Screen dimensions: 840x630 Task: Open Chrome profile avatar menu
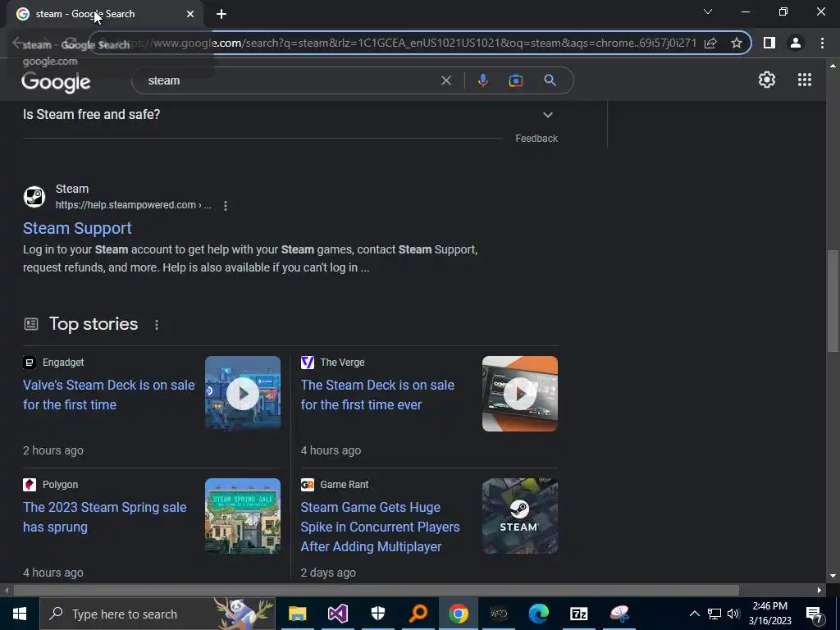click(796, 43)
